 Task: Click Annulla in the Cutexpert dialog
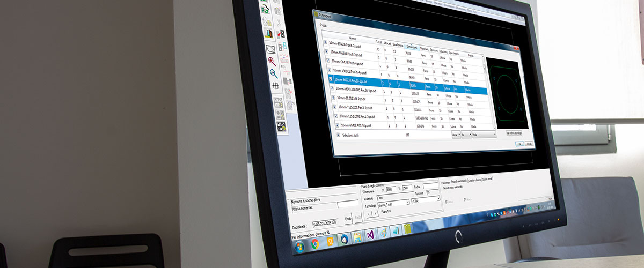pyautogui.click(x=529, y=144)
